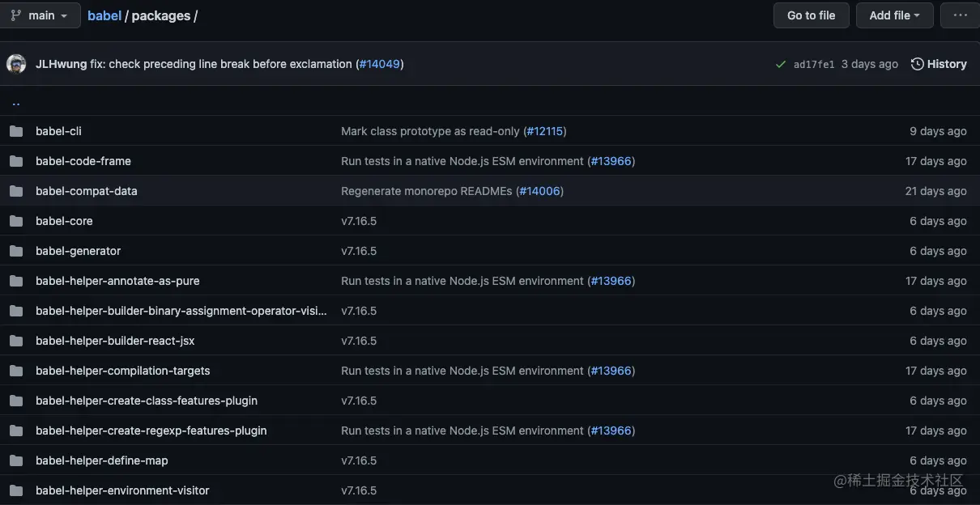Click the packages breadcrumb segment
980x505 pixels.
161,16
